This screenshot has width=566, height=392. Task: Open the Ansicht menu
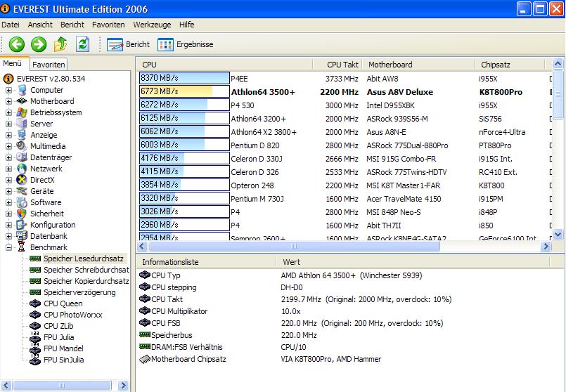pos(40,25)
